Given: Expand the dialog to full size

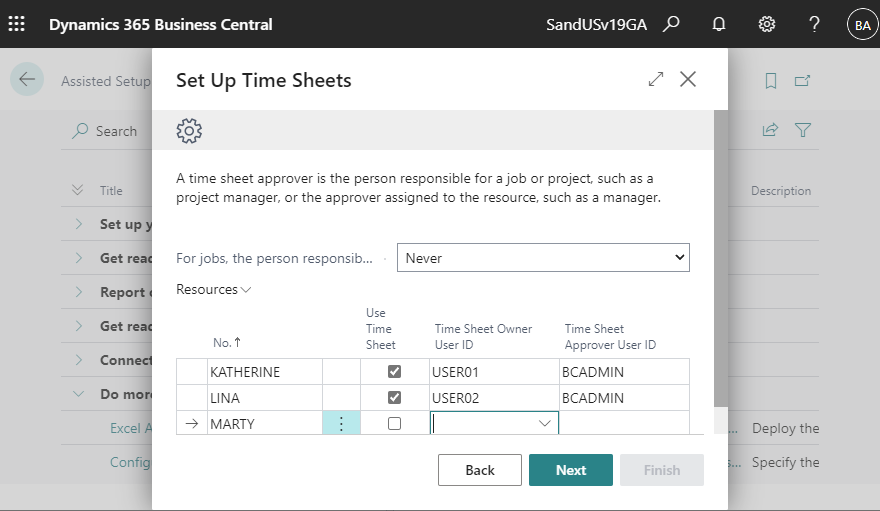Looking at the screenshot, I should tap(656, 79).
